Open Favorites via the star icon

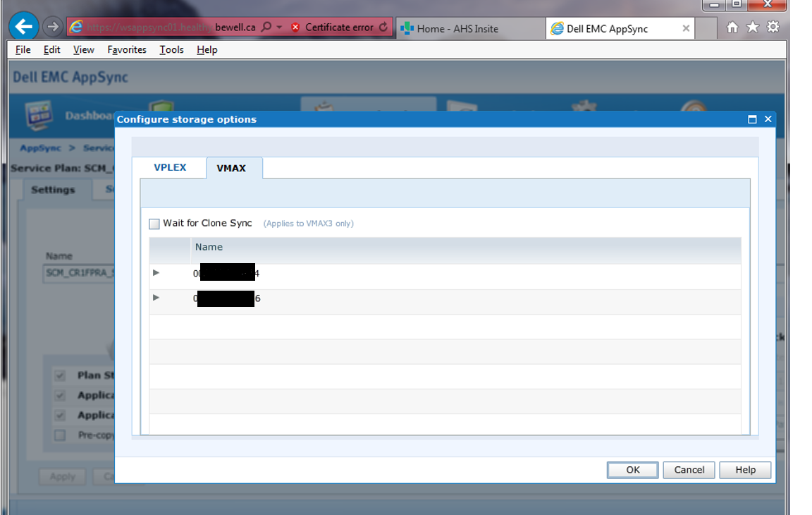(x=753, y=27)
